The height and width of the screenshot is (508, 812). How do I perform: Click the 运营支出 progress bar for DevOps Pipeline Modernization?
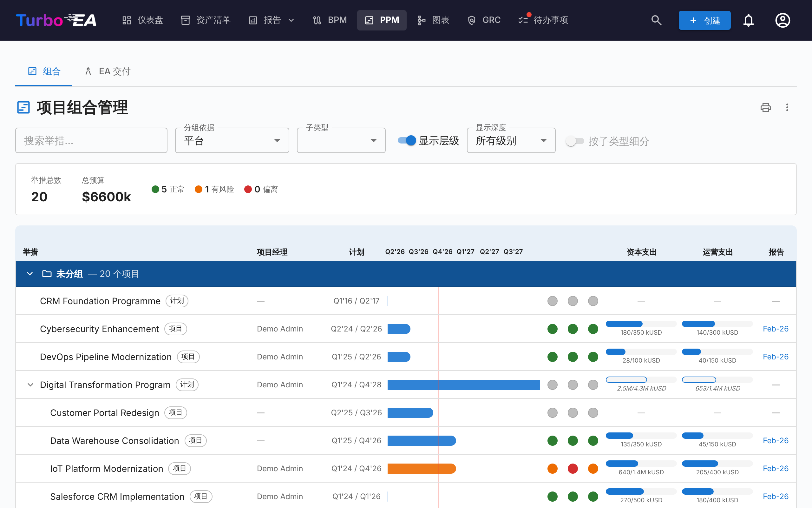pos(717,352)
